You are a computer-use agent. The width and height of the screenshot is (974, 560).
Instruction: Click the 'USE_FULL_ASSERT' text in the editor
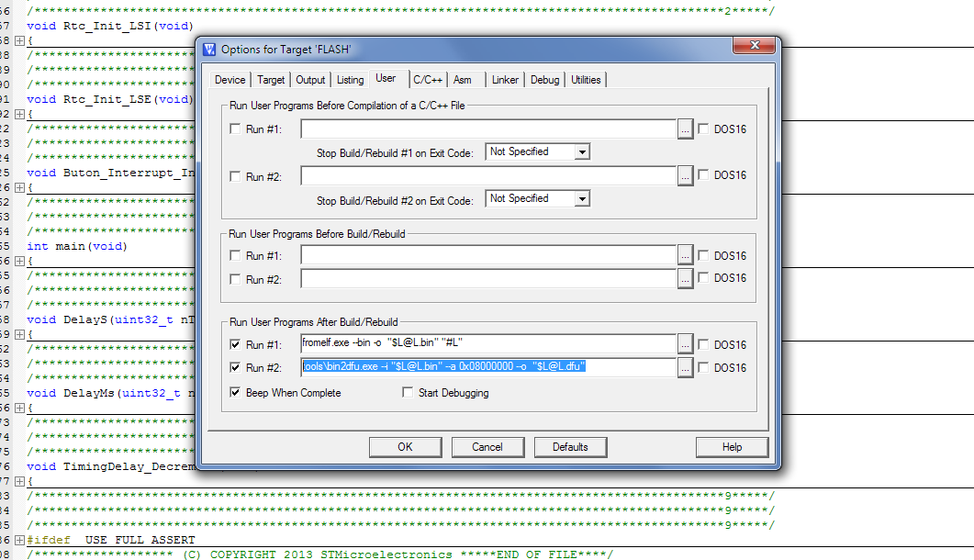tap(140, 540)
